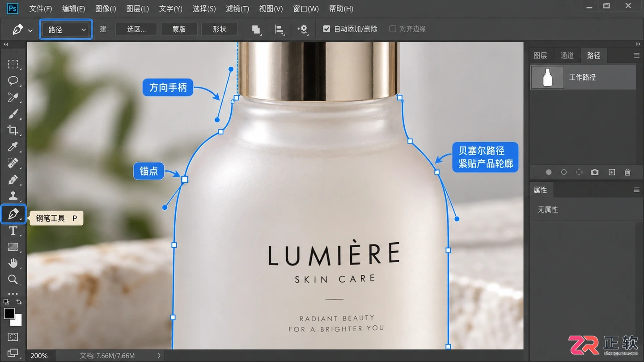Open status bar info chevron

[x=159, y=356]
